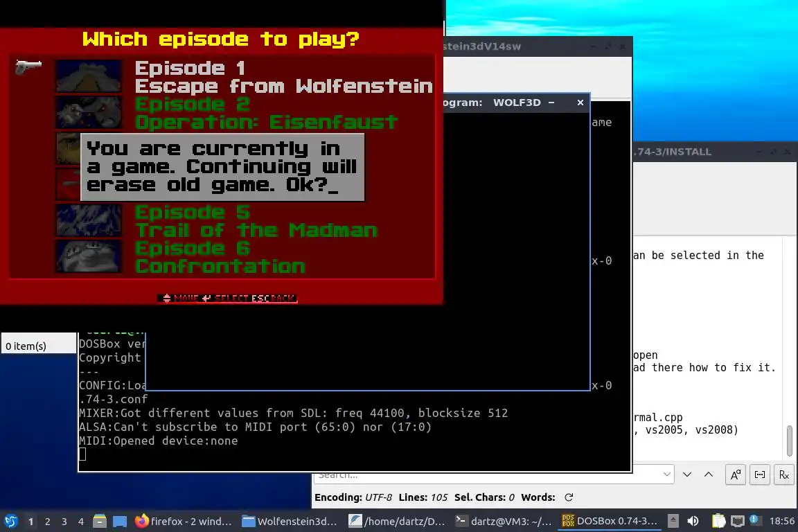Viewport: 798px width, 532px height.
Task: Click ', vs2005, vs2008)' line in editor
Action: point(686,429)
